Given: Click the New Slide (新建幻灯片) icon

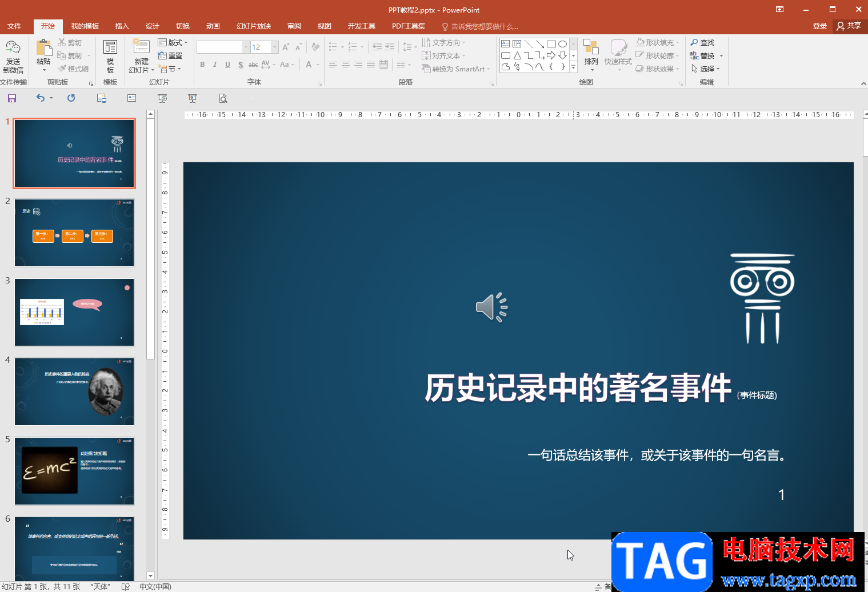Looking at the screenshot, I should (141, 47).
